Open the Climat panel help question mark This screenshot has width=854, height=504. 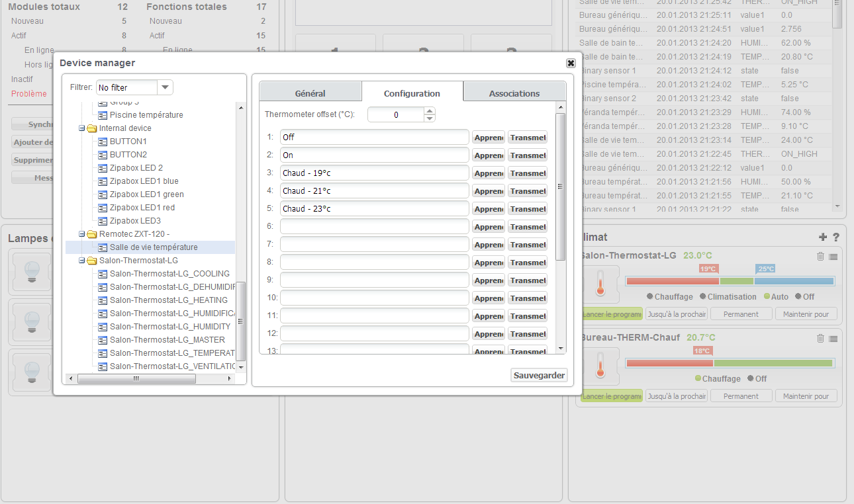pos(836,237)
